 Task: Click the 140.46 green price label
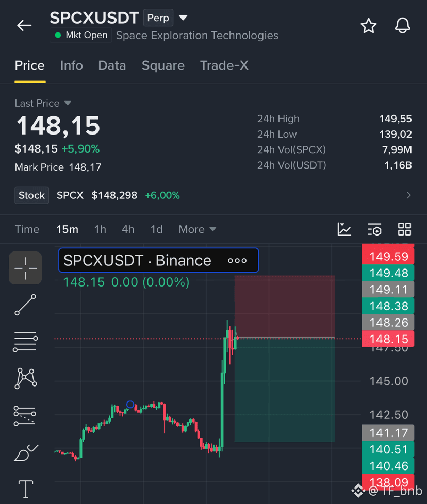coord(388,466)
